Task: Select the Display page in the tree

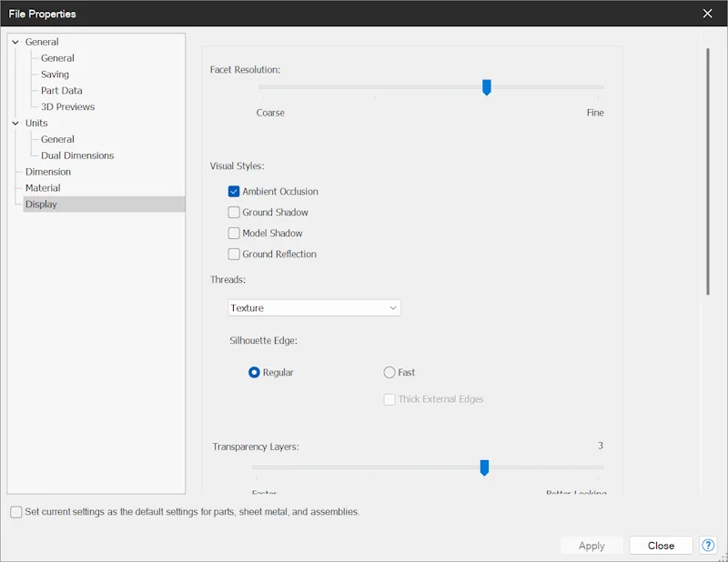Action: 104,205
